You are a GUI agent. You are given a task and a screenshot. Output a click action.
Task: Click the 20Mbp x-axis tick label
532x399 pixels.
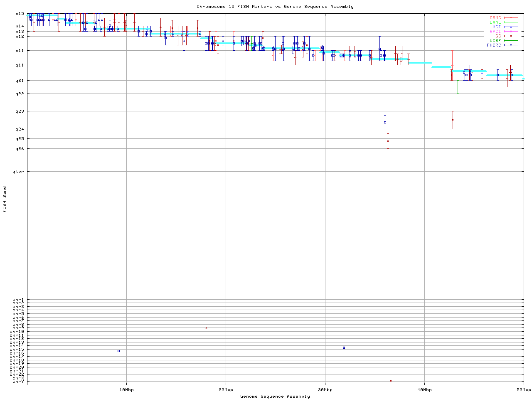pos(226,389)
